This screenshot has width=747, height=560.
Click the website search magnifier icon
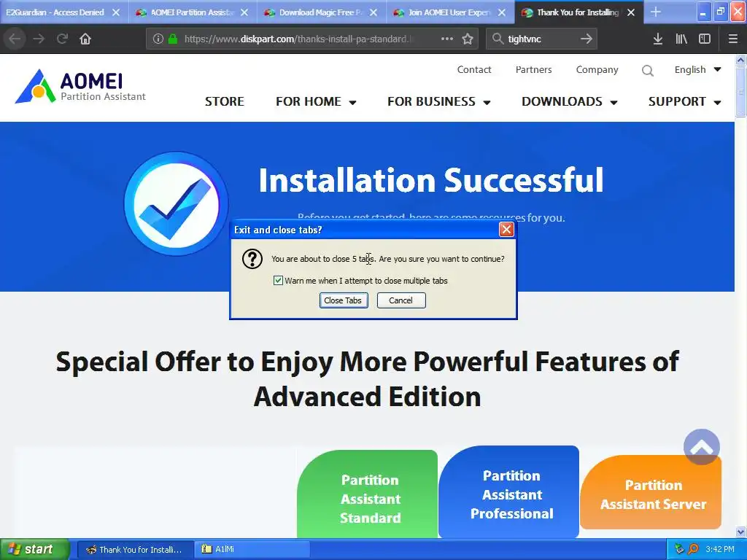648,71
